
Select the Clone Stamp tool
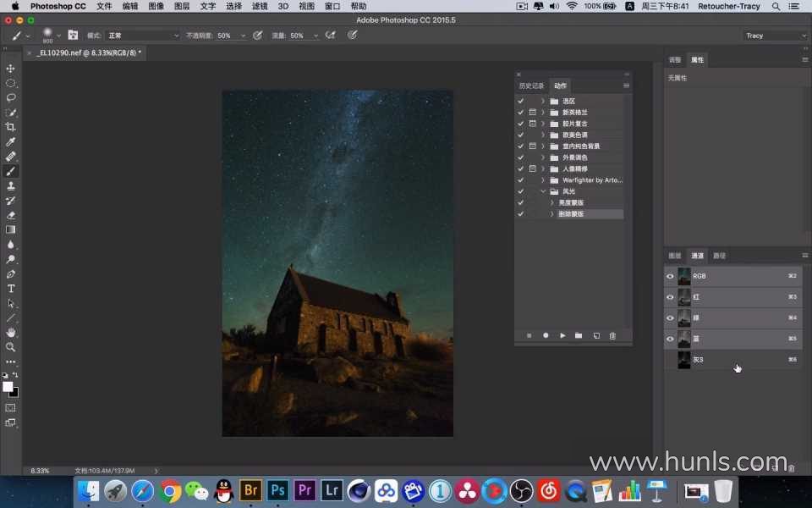click(10, 185)
